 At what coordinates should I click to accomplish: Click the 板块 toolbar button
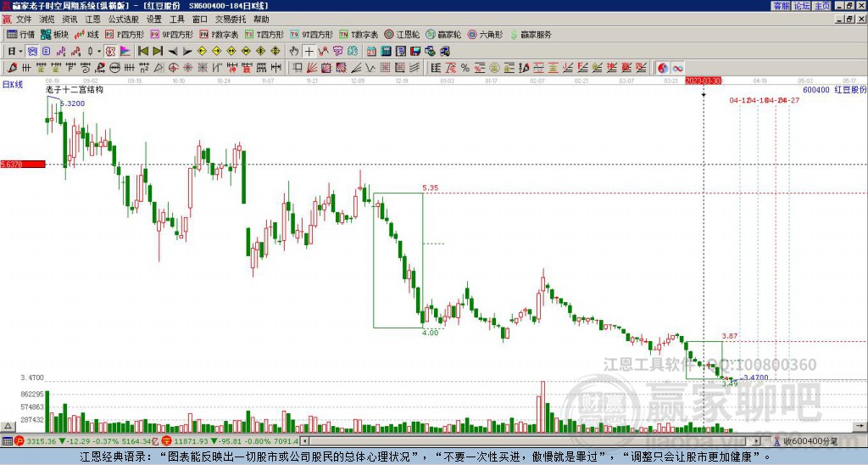tap(53, 35)
